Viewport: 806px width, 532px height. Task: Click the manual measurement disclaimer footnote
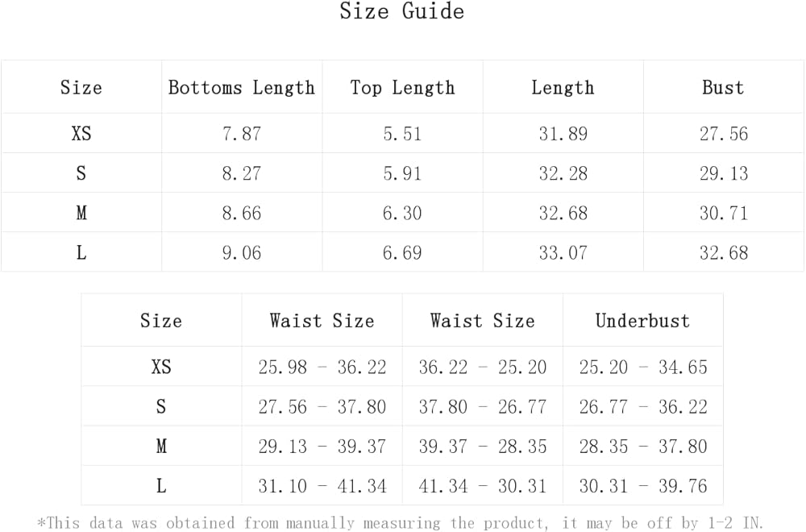(x=401, y=523)
